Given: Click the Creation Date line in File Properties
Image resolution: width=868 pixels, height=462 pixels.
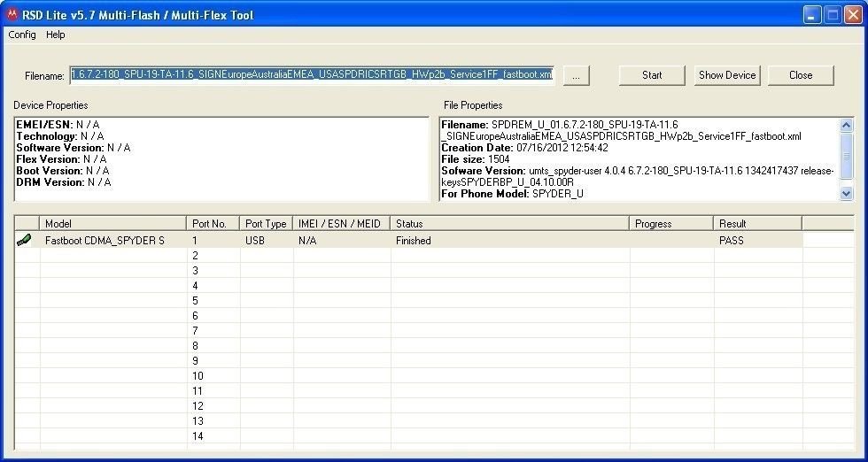Looking at the screenshot, I should (x=524, y=148).
